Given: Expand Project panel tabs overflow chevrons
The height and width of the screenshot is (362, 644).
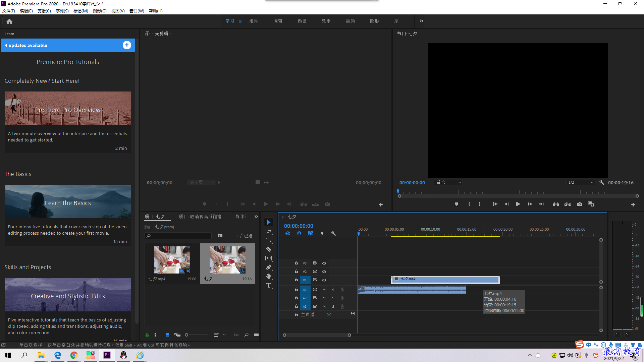Looking at the screenshot, I should (x=256, y=217).
